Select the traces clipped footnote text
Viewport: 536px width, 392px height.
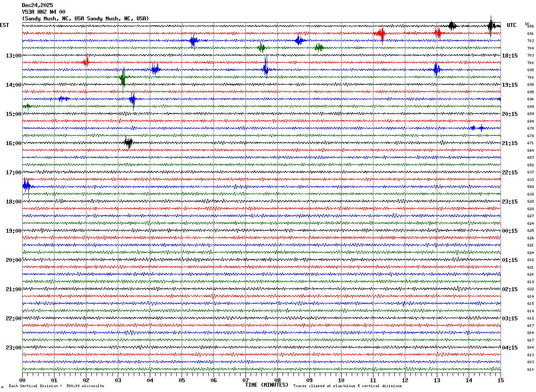[347, 386]
